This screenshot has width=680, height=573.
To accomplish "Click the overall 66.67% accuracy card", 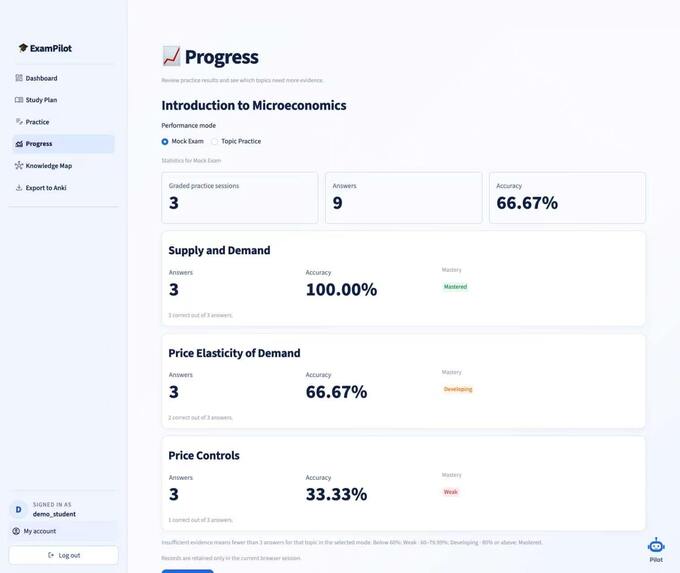I will tap(567, 198).
